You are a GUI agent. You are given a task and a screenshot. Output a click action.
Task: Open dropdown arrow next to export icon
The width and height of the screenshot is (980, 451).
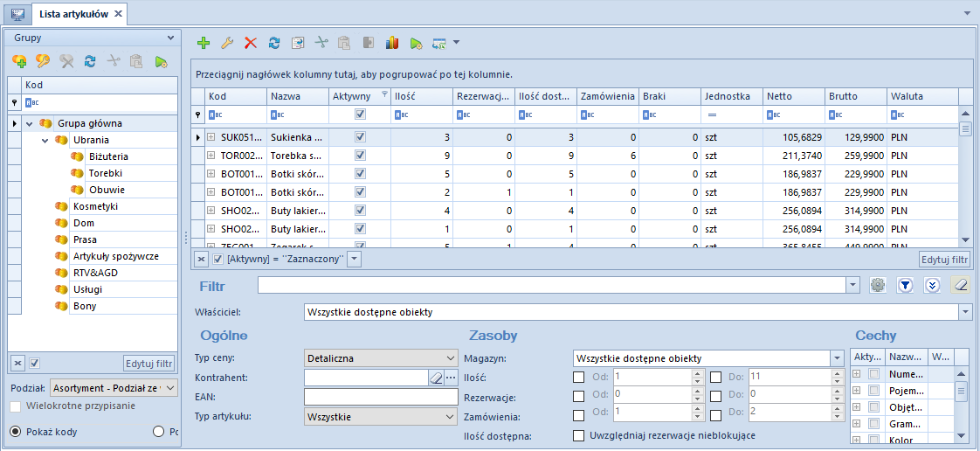(x=456, y=43)
